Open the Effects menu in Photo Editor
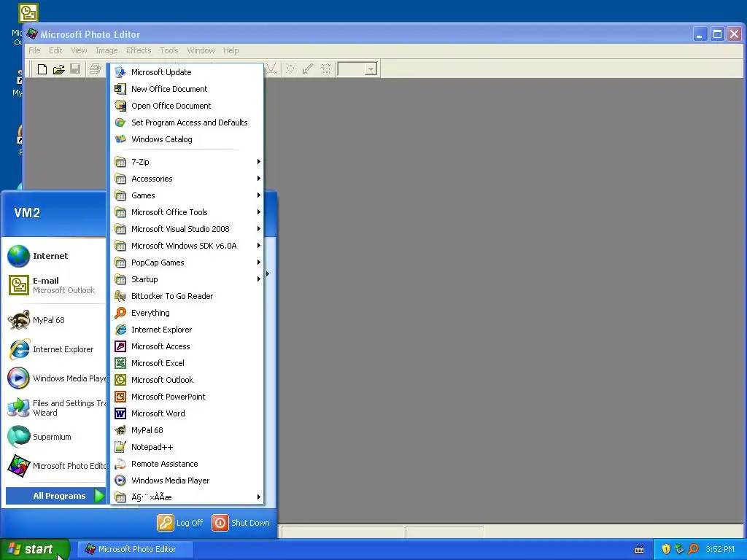This screenshot has width=747, height=560. tap(139, 50)
